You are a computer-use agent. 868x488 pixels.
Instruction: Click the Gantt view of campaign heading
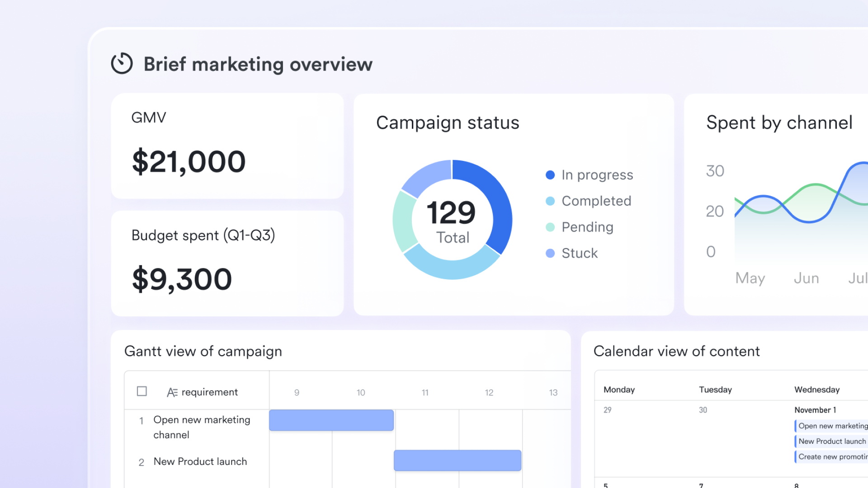click(x=203, y=352)
